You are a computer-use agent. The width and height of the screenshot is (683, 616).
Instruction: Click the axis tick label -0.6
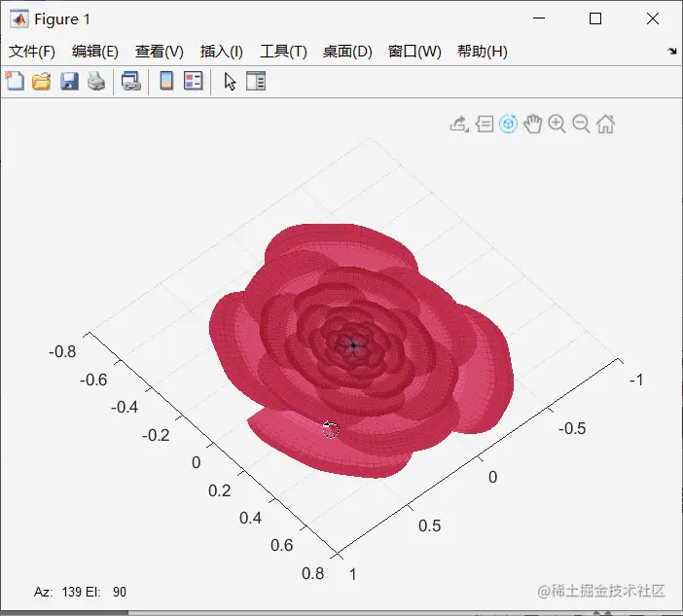click(x=93, y=380)
